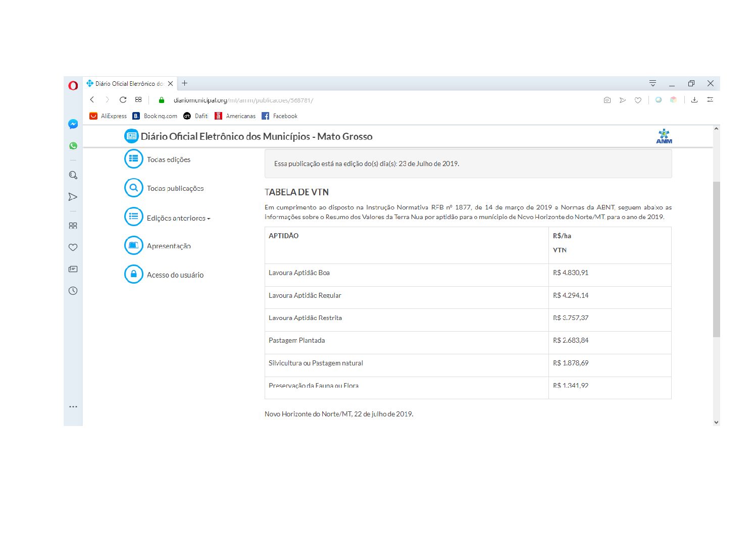The height and width of the screenshot is (534, 756).
Task: Take a snapshot with the camera icon
Action: click(607, 100)
